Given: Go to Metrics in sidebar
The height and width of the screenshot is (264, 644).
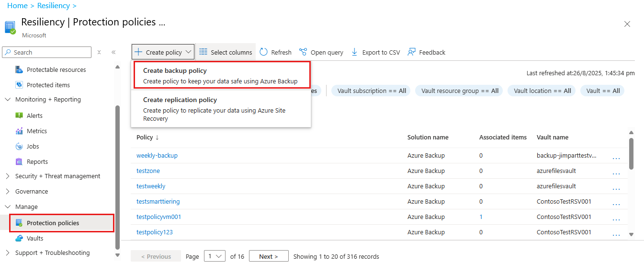Looking at the screenshot, I should pos(37,131).
